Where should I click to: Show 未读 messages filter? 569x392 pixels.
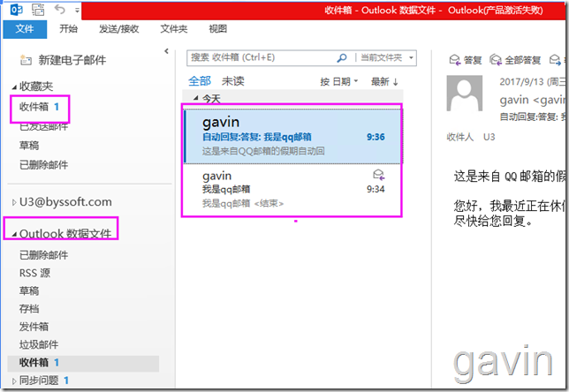click(233, 81)
